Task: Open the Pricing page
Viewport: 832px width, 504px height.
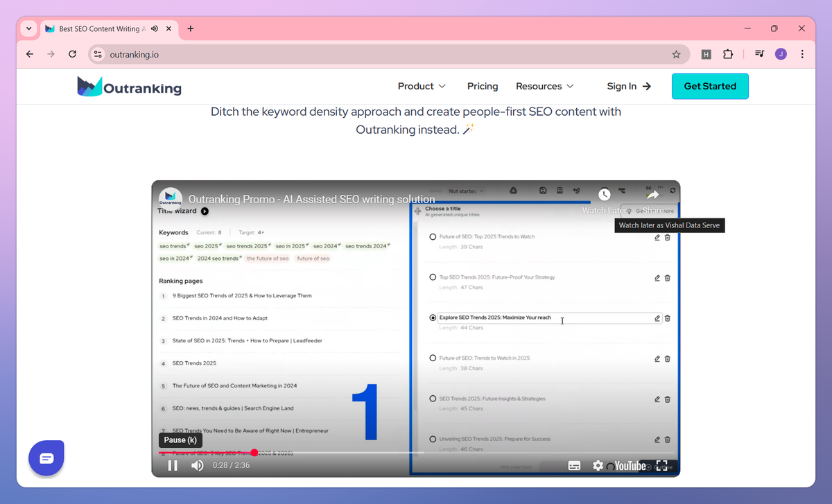Action: pos(483,86)
